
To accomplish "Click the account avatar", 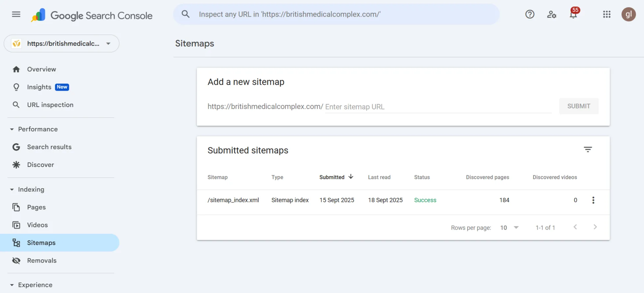I will (x=628, y=15).
